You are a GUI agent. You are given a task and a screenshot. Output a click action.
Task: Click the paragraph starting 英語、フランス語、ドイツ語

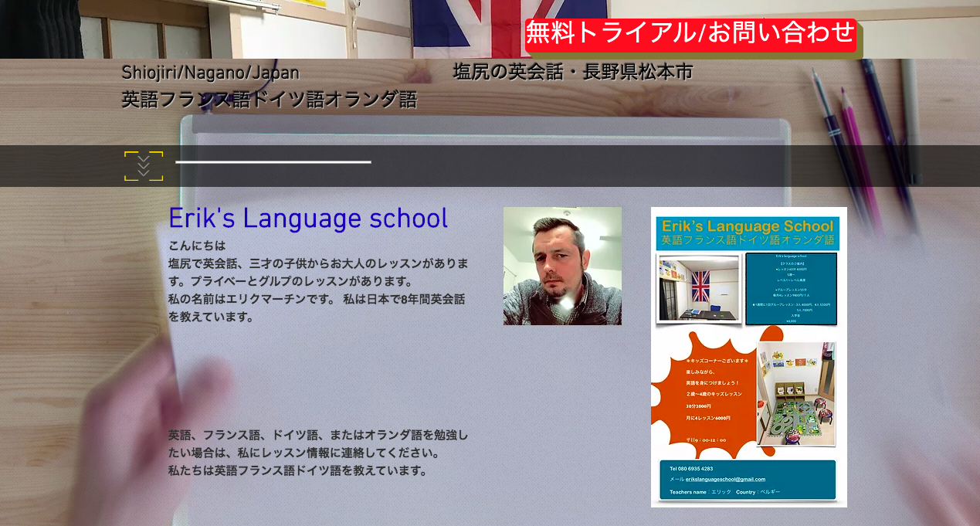tap(318, 444)
